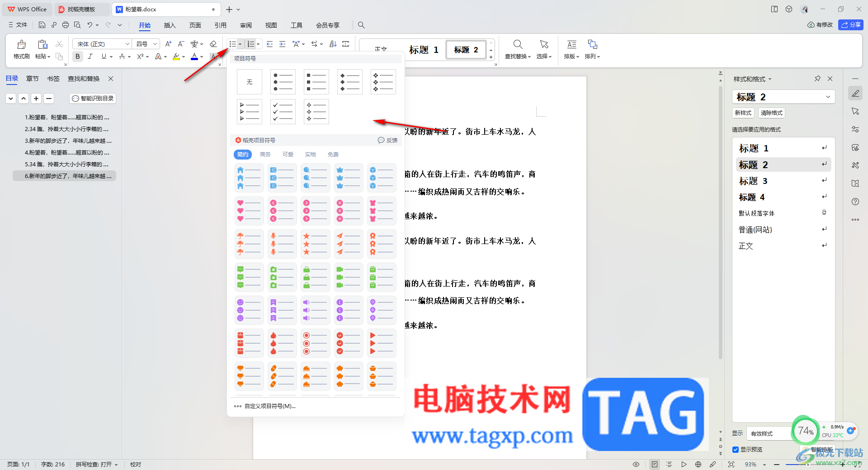
Task: Click the eraser clear formatting icon
Action: [x=213, y=44]
